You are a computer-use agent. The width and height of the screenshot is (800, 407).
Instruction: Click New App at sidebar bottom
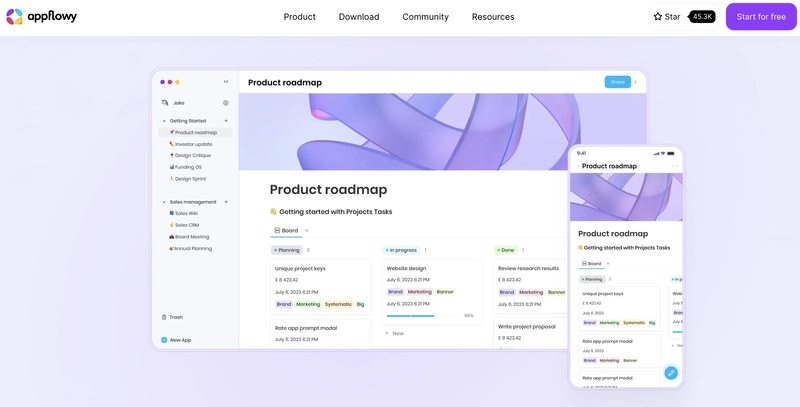tap(176, 340)
